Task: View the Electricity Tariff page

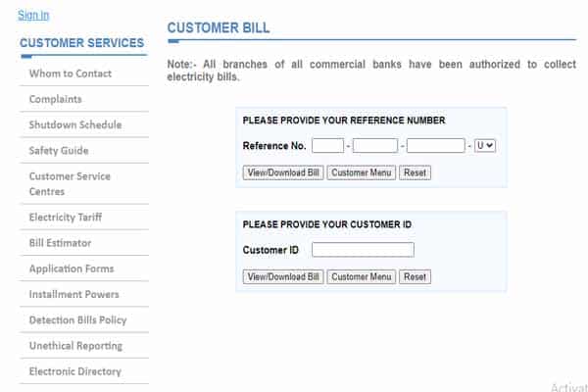Action: (66, 218)
